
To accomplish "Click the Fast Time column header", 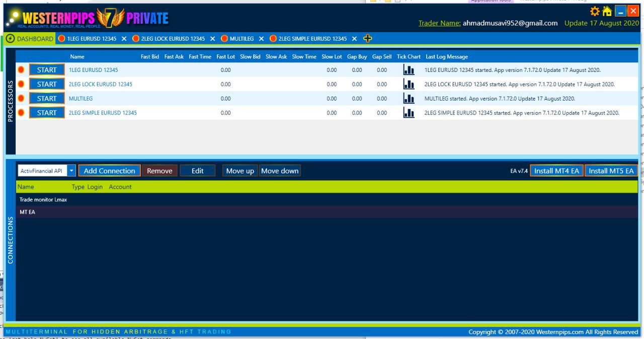I will pyautogui.click(x=200, y=57).
